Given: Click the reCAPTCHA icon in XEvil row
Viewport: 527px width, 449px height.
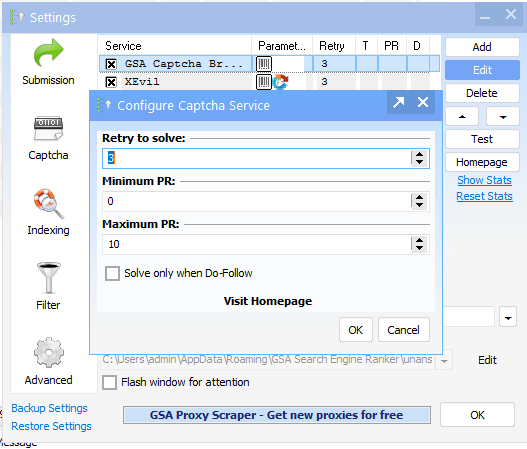Looking at the screenshot, I should point(281,82).
